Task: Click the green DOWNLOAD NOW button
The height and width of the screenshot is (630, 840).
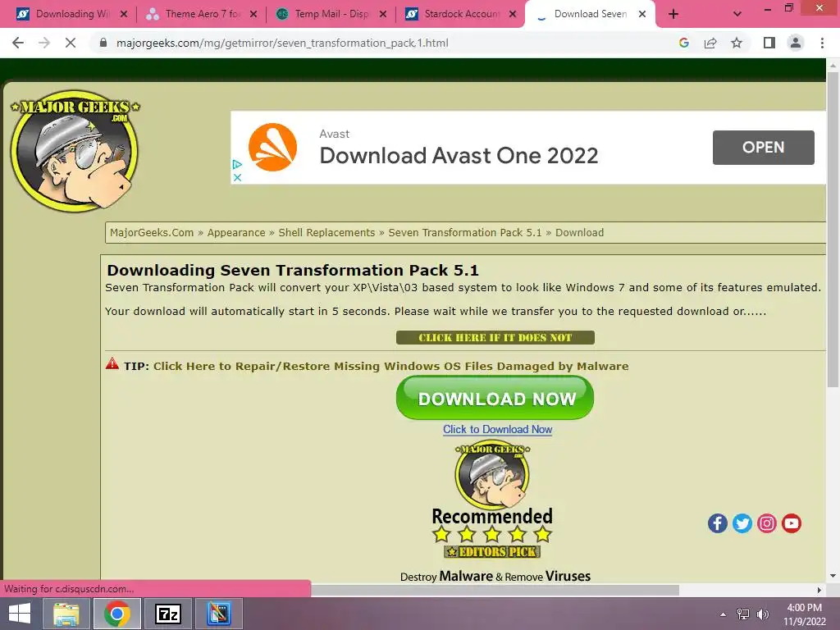Action: [495, 398]
